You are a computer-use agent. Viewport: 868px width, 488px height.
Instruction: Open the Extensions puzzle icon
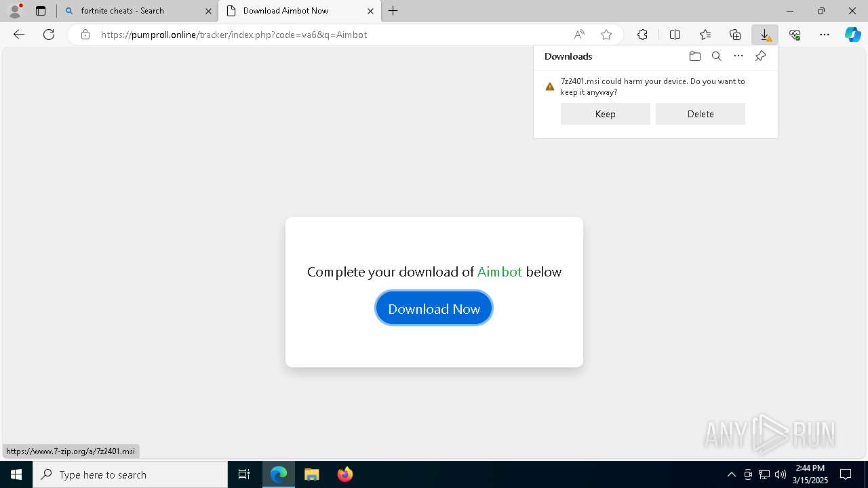[642, 35]
